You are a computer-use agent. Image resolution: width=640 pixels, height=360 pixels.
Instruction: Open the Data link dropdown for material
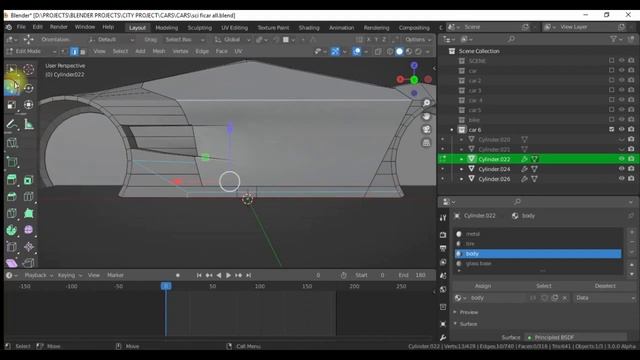(x=605, y=298)
